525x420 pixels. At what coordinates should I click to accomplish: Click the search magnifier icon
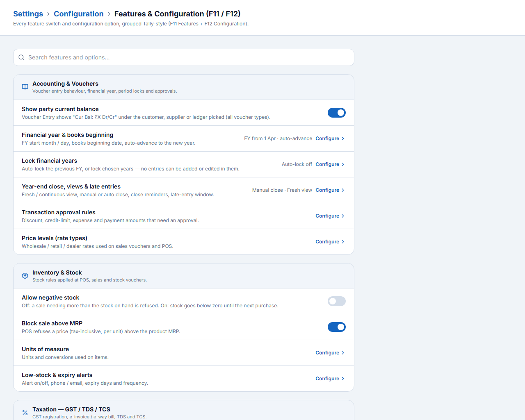(x=21, y=57)
